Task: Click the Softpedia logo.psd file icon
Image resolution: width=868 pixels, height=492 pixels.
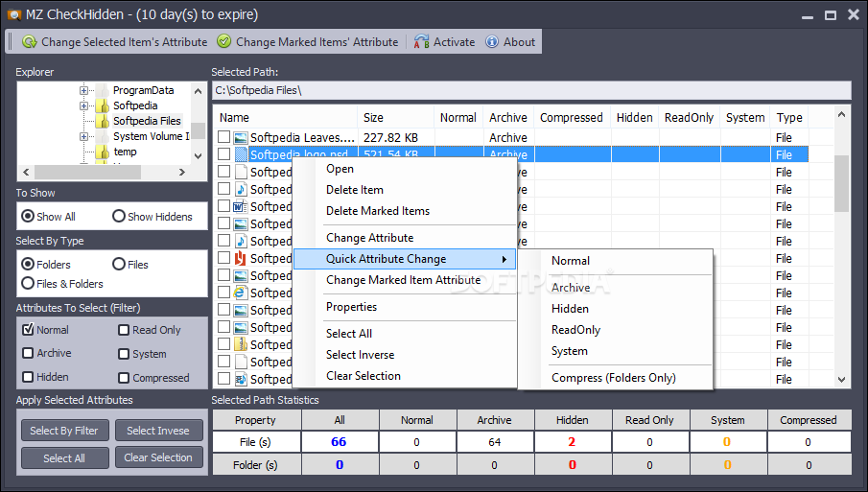Action: 240,154
